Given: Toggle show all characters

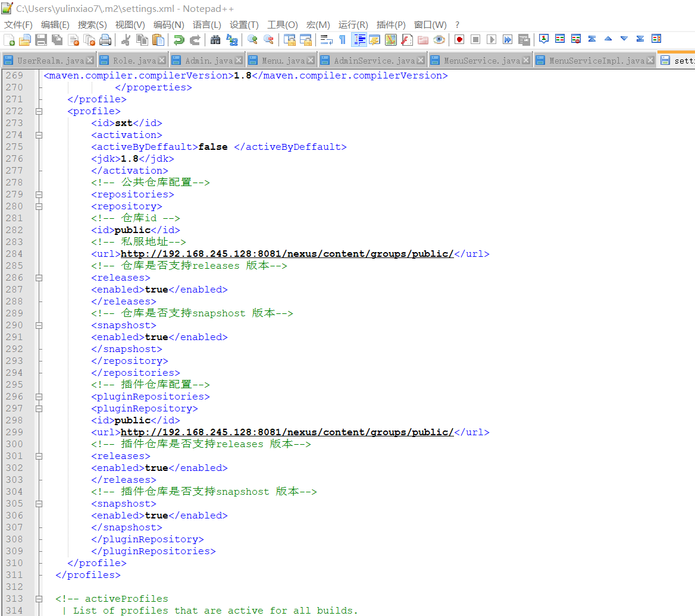Looking at the screenshot, I should point(342,40).
